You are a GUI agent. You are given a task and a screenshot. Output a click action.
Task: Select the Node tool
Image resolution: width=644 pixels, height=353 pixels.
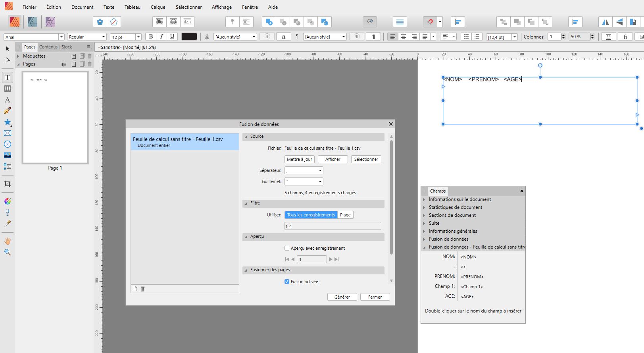coord(7,60)
